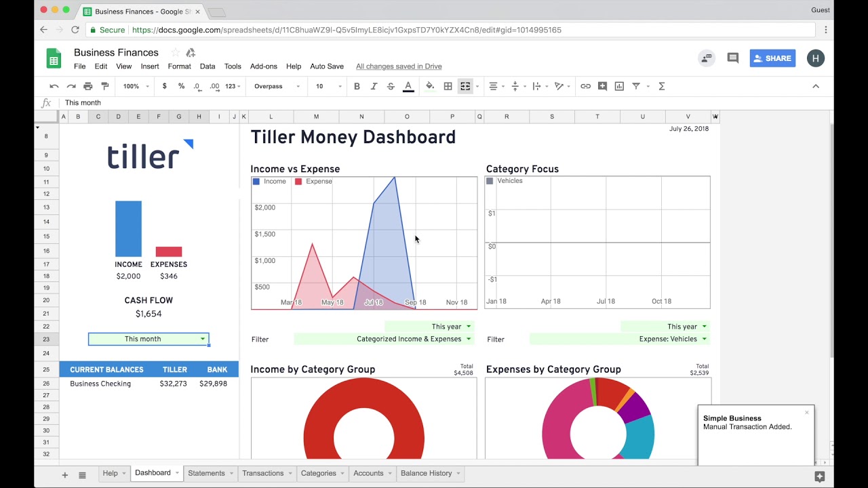
Task: Insert a chart
Action: (x=619, y=86)
